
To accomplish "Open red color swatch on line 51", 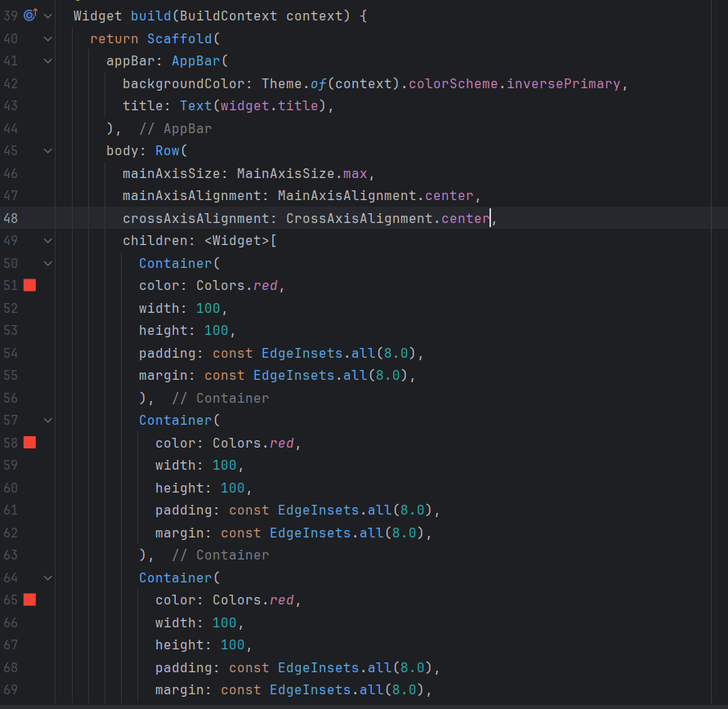I will tap(29, 285).
